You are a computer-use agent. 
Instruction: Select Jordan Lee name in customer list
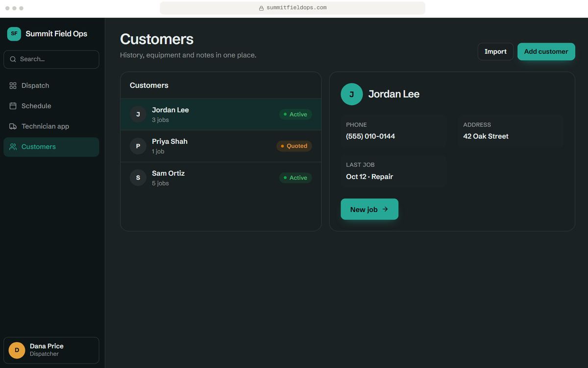pyautogui.click(x=170, y=110)
